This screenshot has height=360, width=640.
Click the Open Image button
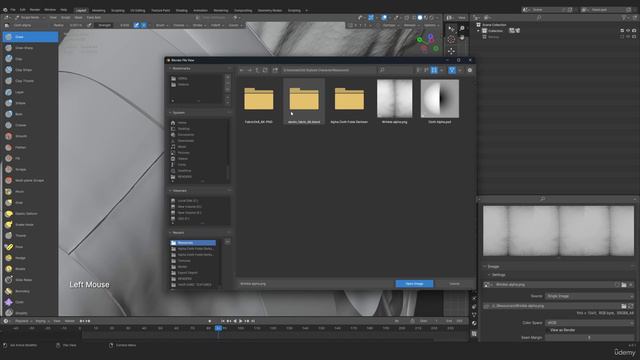pos(414,284)
